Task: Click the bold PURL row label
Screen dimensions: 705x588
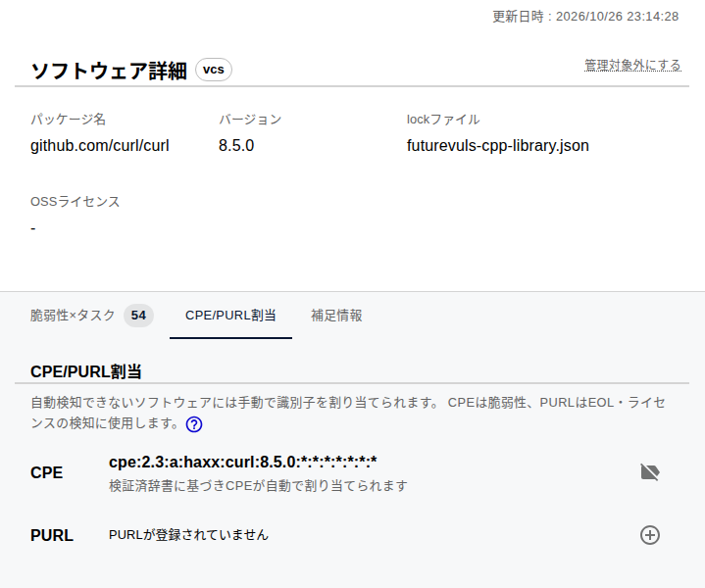Action: (x=52, y=535)
